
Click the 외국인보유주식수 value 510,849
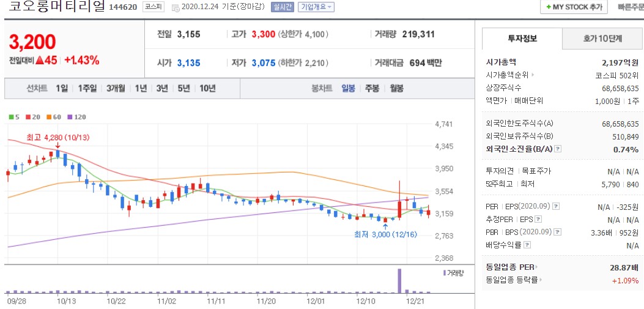tap(626, 136)
